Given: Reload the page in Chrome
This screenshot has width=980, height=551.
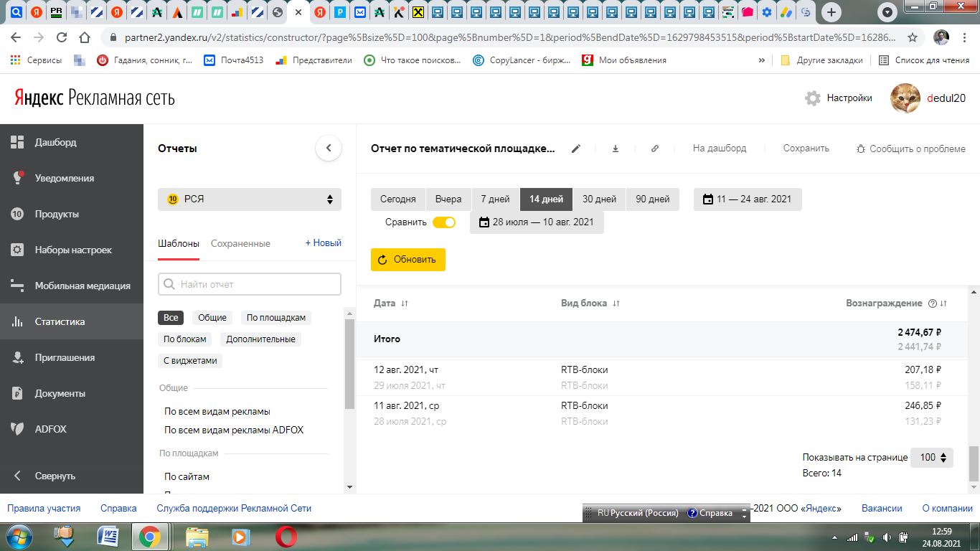Looking at the screenshot, I should (x=62, y=37).
